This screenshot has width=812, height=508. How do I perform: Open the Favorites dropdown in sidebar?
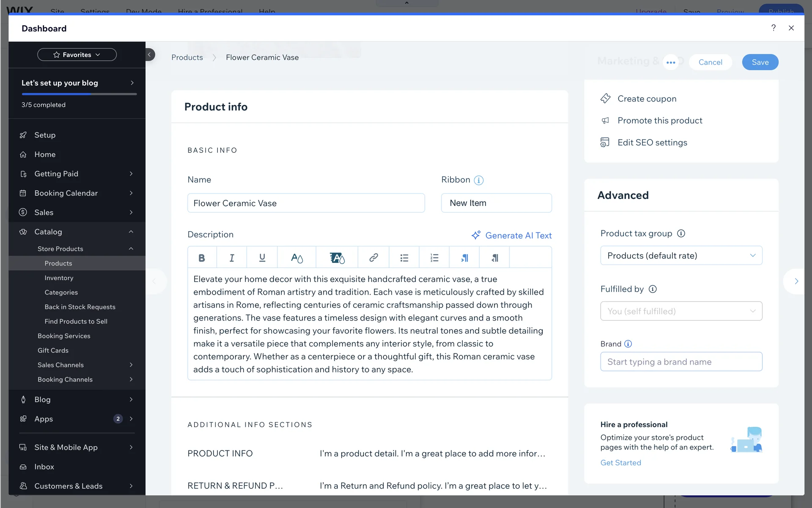click(x=77, y=55)
